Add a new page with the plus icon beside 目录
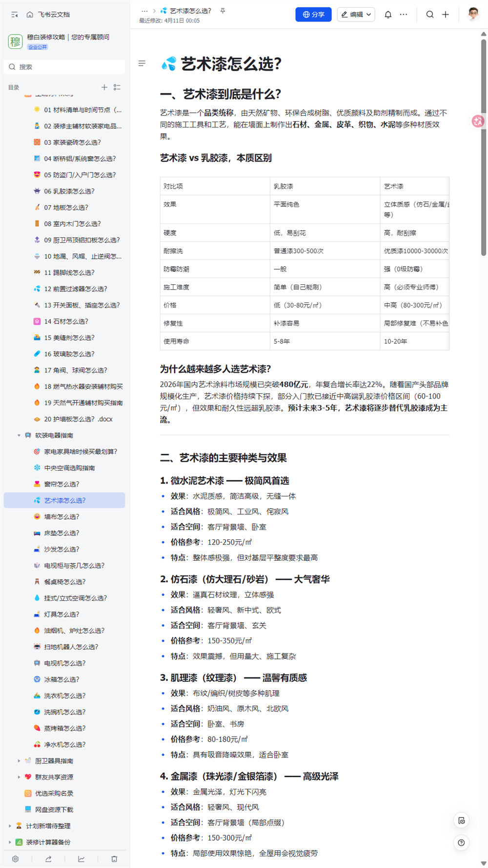 click(x=104, y=87)
